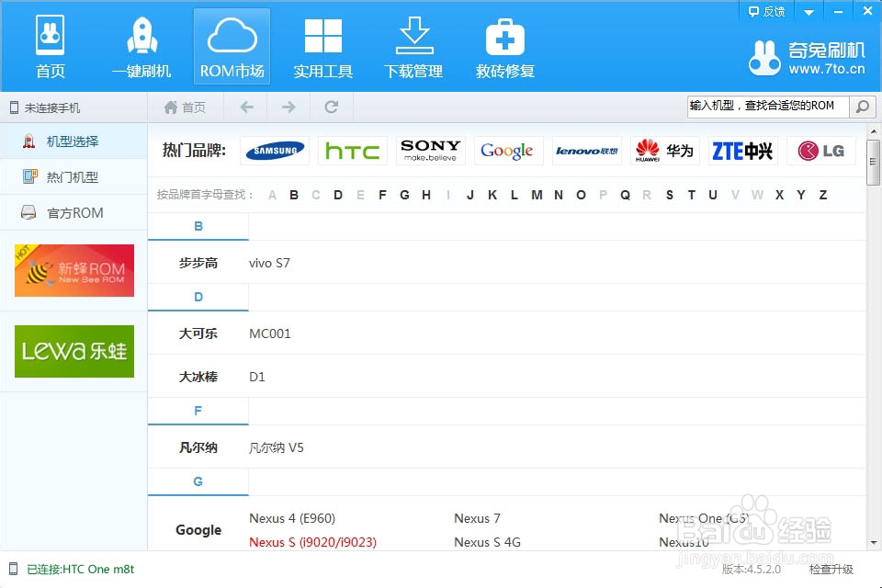Click the 反馈 feedback button

point(766,11)
